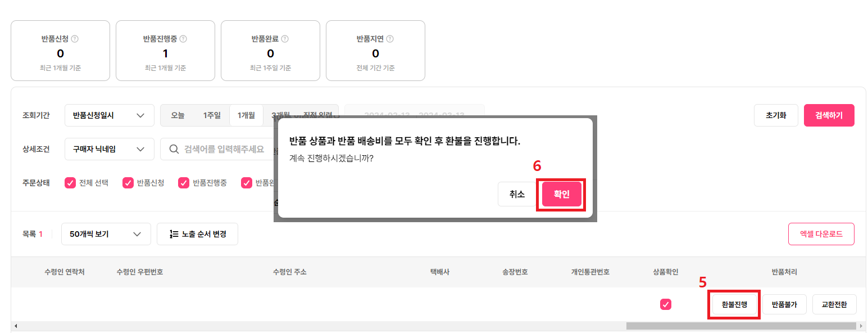Select the 1주일 period tab
Viewport: 868px width, 333px height.
(212, 115)
